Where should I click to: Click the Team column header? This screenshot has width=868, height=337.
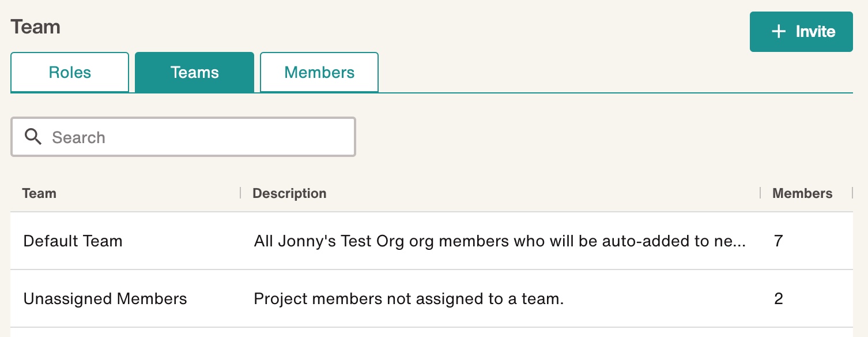[39, 193]
